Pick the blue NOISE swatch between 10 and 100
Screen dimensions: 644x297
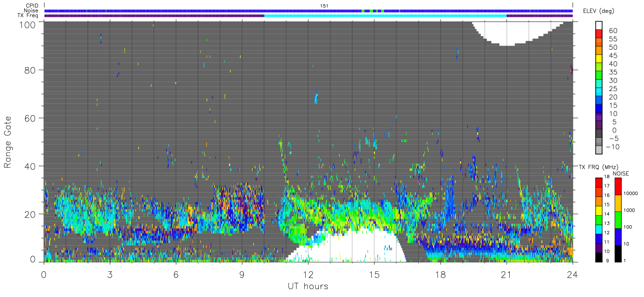[x=618, y=237]
